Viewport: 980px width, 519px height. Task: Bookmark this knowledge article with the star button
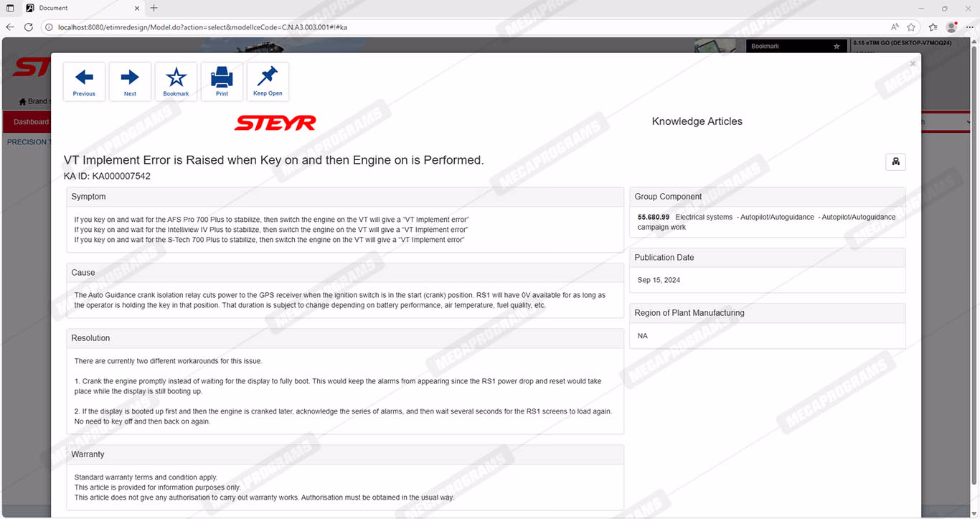point(176,82)
